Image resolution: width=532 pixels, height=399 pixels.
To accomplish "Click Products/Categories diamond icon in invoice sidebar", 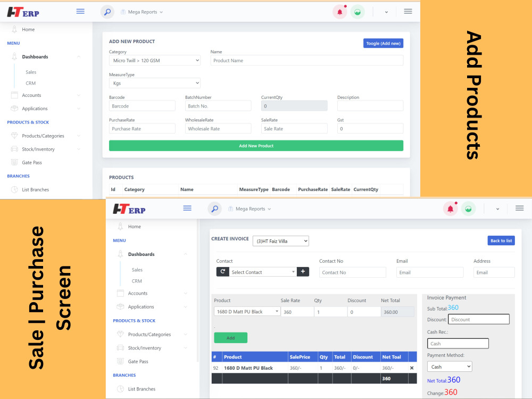I will point(120,334).
